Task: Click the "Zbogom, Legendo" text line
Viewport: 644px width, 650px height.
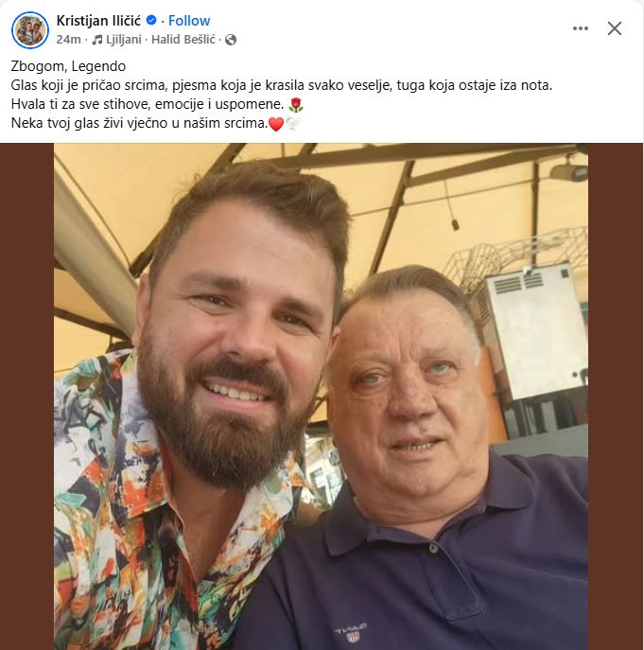Action: 68,66
